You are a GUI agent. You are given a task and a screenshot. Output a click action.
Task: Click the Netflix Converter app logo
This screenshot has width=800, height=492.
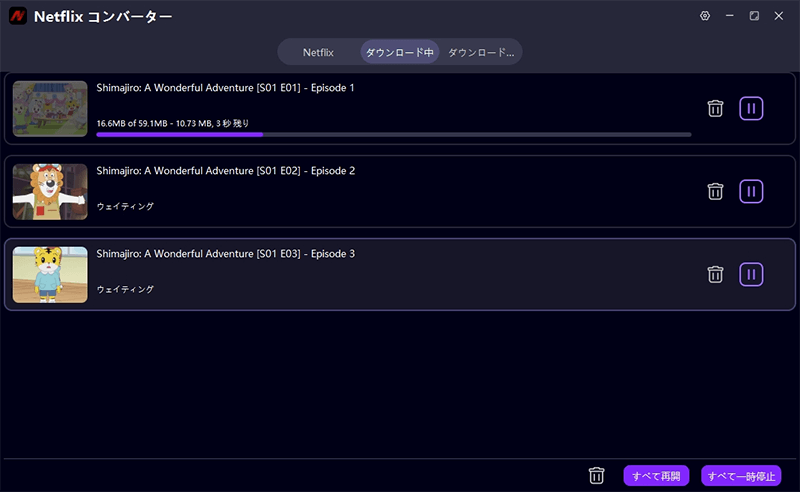tap(18, 17)
